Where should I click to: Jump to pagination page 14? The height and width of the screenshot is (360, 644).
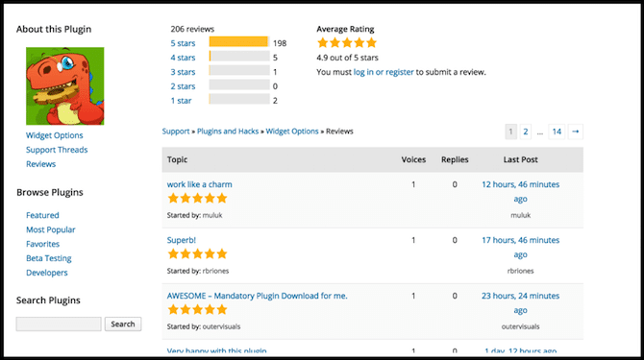point(557,132)
